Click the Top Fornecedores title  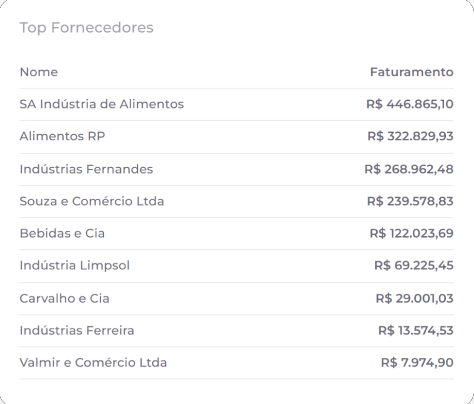(86, 27)
